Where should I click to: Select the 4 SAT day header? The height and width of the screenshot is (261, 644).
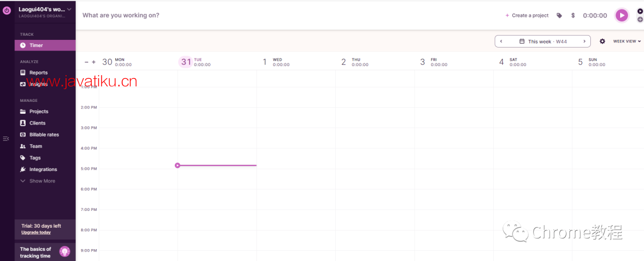[513, 62]
